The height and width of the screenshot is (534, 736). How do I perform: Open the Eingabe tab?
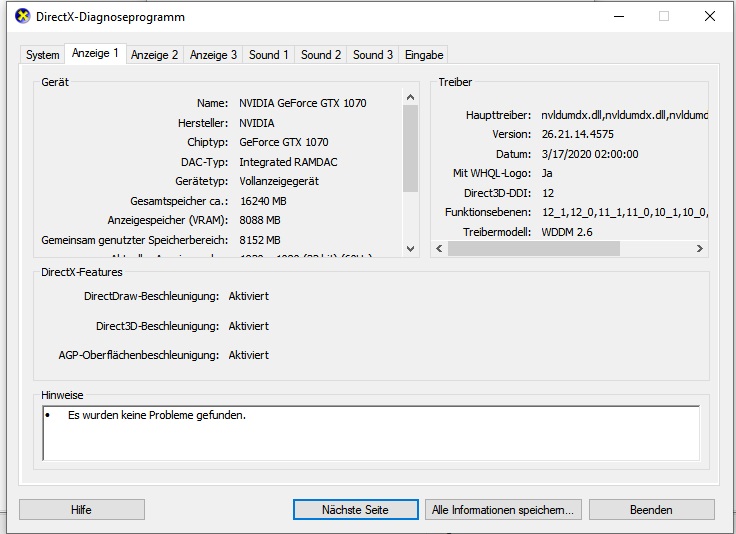(x=424, y=55)
